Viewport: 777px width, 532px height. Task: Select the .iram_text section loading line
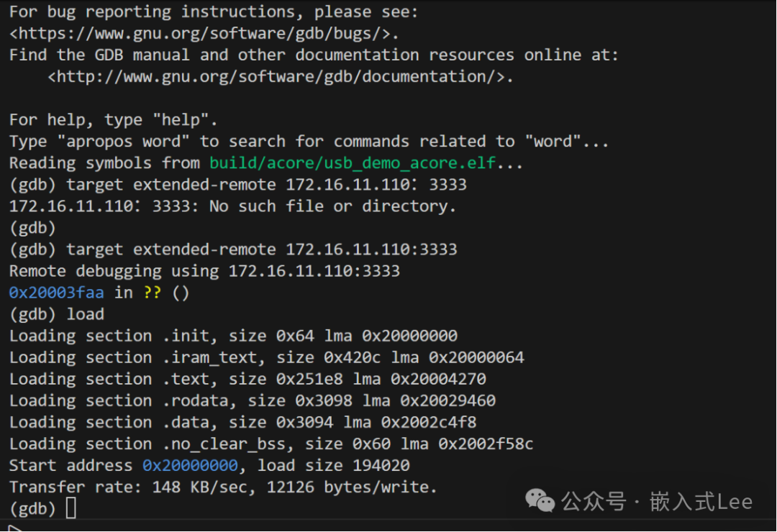pos(266,357)
